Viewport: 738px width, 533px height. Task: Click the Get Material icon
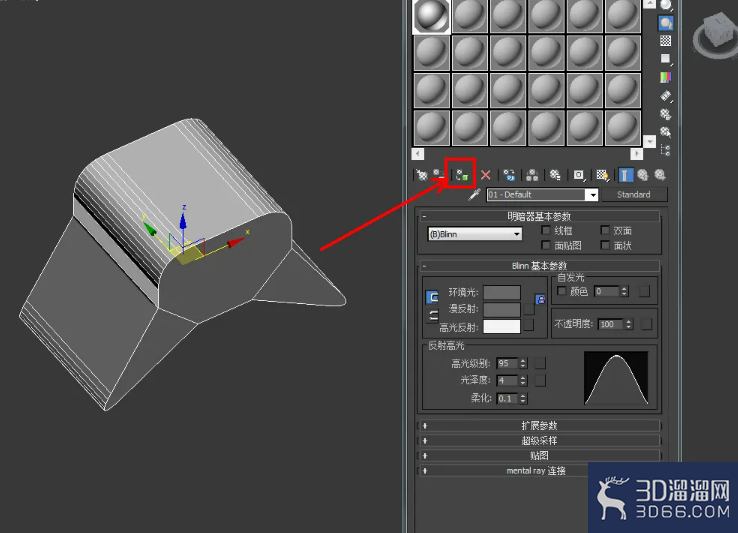click(422, 175)
